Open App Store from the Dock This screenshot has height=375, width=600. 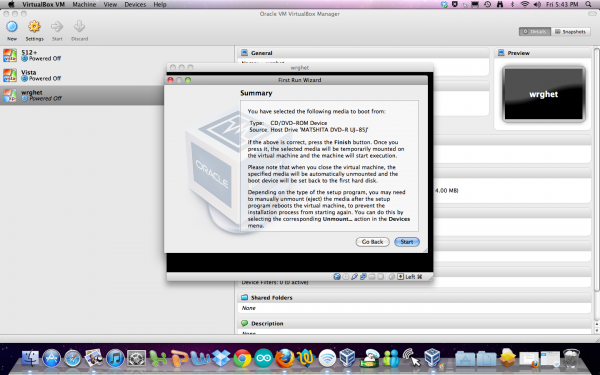pos(51,359)
